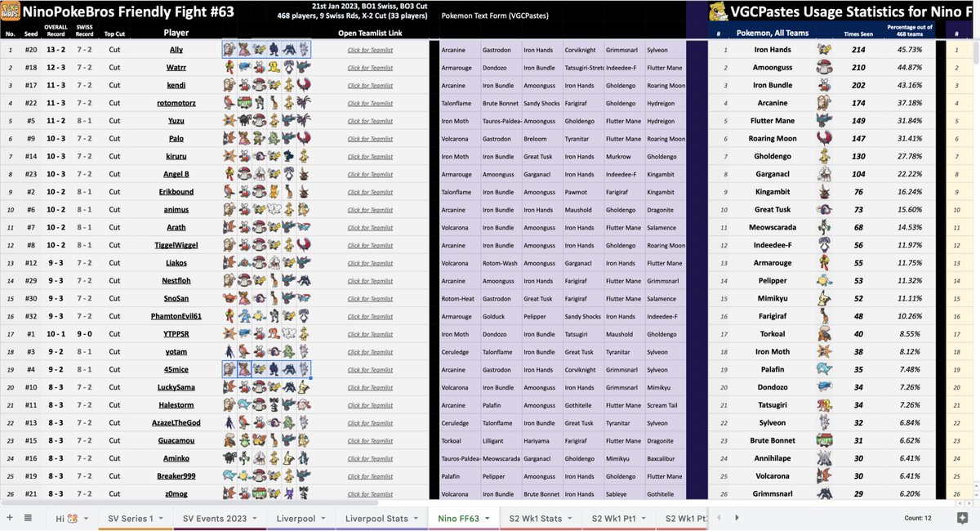Image resolution: width=980 pixels, height=531 pixels.
Task: Click the Add Sheet plus icon
Action: 10,518
